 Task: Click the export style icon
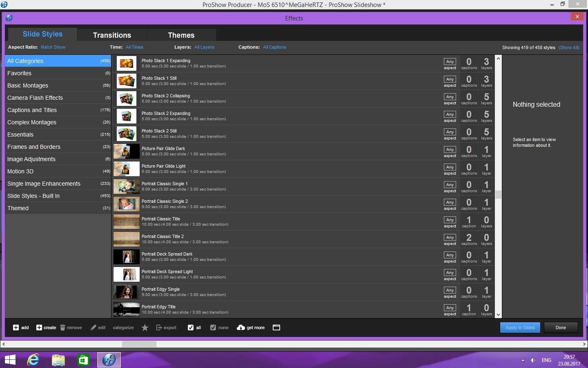[159, 328]
